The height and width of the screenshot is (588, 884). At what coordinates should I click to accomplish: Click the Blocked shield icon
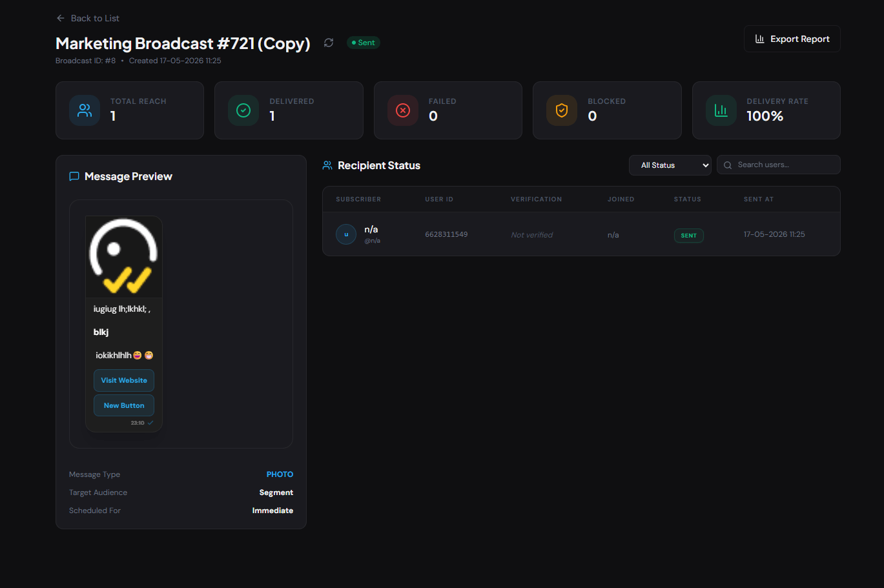pos(562,110)
